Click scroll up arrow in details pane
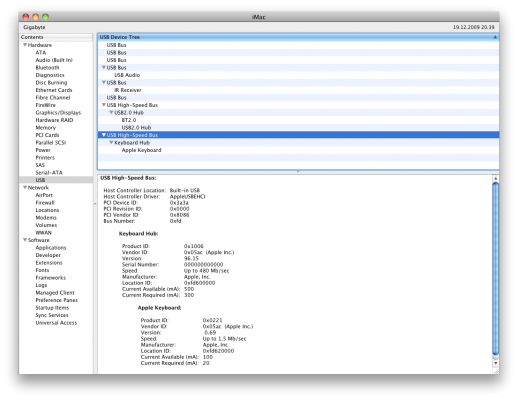This screenshot has height=400, width=518. tap(496, 179)
